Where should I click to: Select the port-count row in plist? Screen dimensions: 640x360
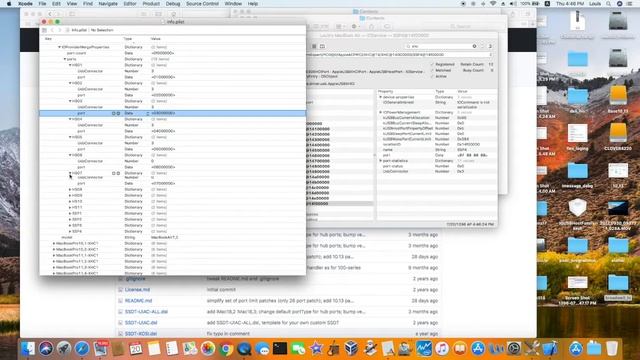click(x=173, y=53)
